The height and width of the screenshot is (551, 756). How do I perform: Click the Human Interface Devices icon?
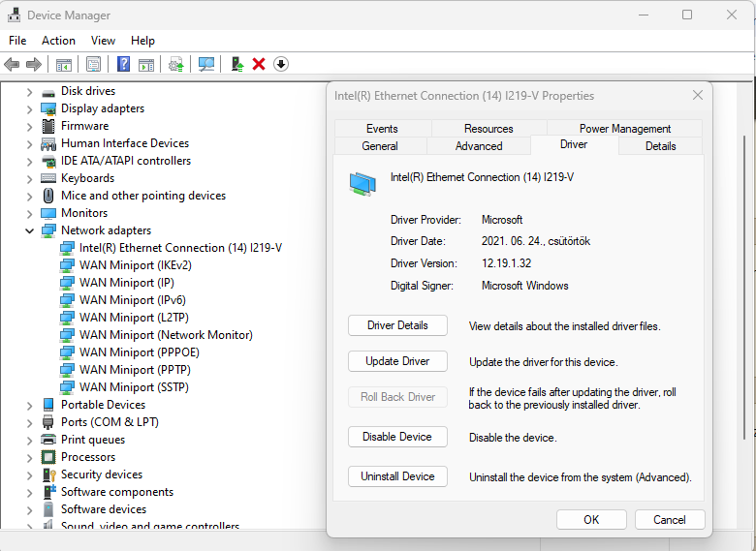(48, 143)
